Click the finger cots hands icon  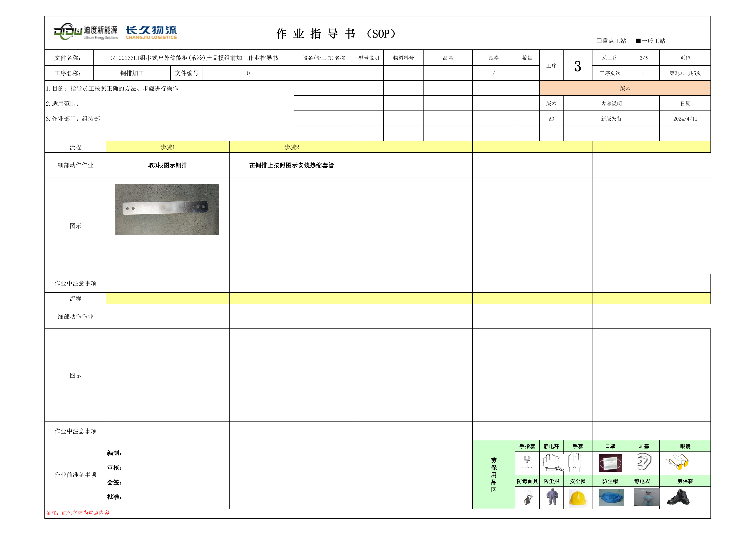[527, 463]
